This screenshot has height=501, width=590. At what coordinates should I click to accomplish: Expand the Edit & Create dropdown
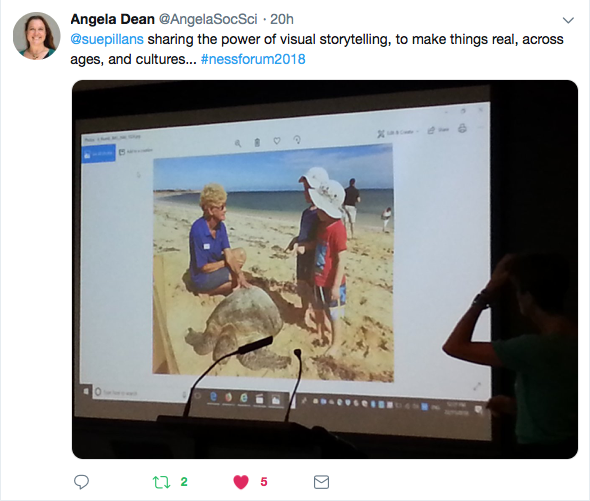coord(399,132)
